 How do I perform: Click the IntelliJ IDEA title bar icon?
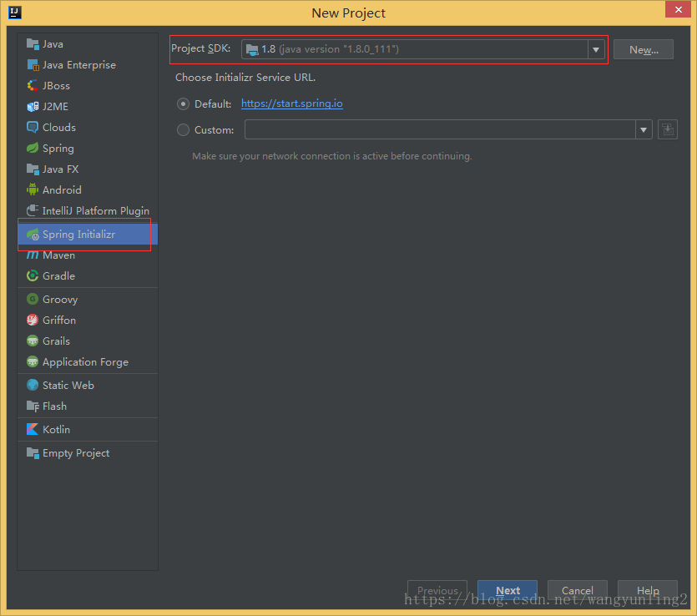15,12
